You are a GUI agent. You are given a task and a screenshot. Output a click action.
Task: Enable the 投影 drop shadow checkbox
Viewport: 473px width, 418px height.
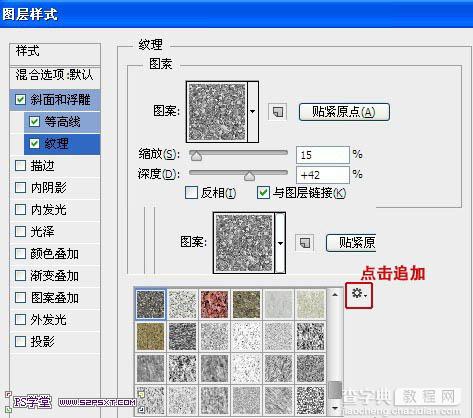[x=21, y=341]
